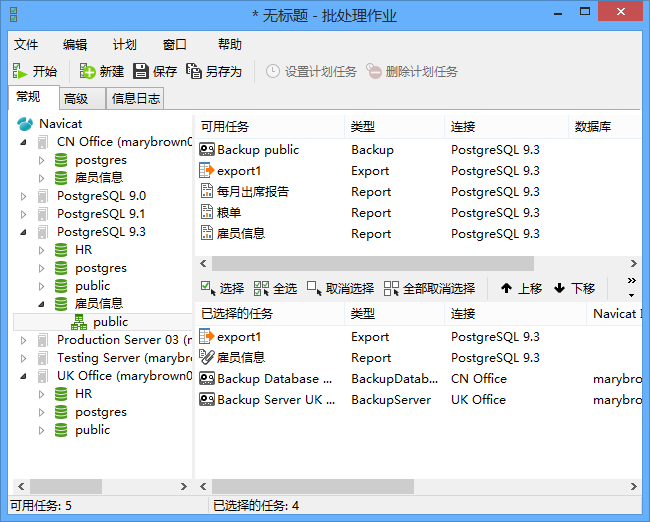650x522 pixels.
Task: Click the export1 icon in selected tasks
Action: 206,336
